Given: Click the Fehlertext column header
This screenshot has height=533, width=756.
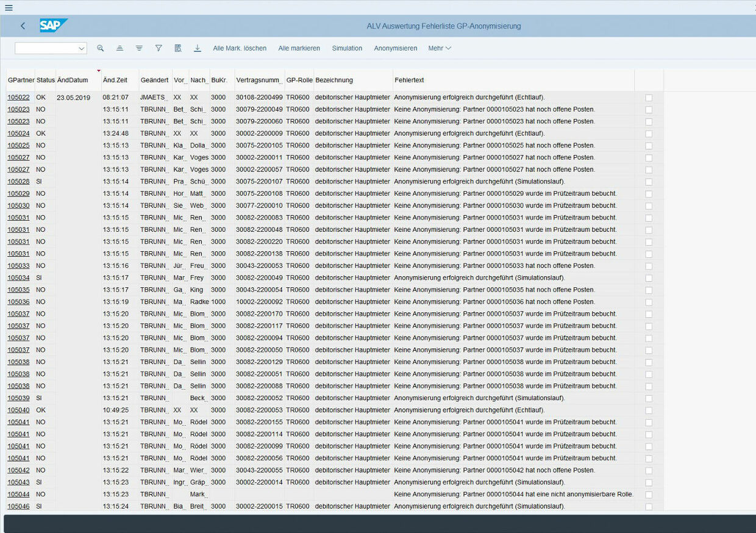Looking at the screenshot, I should (409, 80).
